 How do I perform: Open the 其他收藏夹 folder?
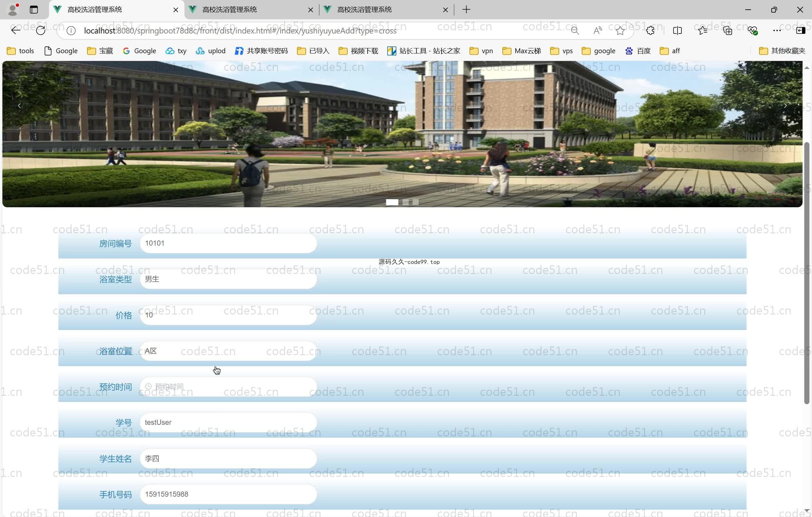point(782,51)
